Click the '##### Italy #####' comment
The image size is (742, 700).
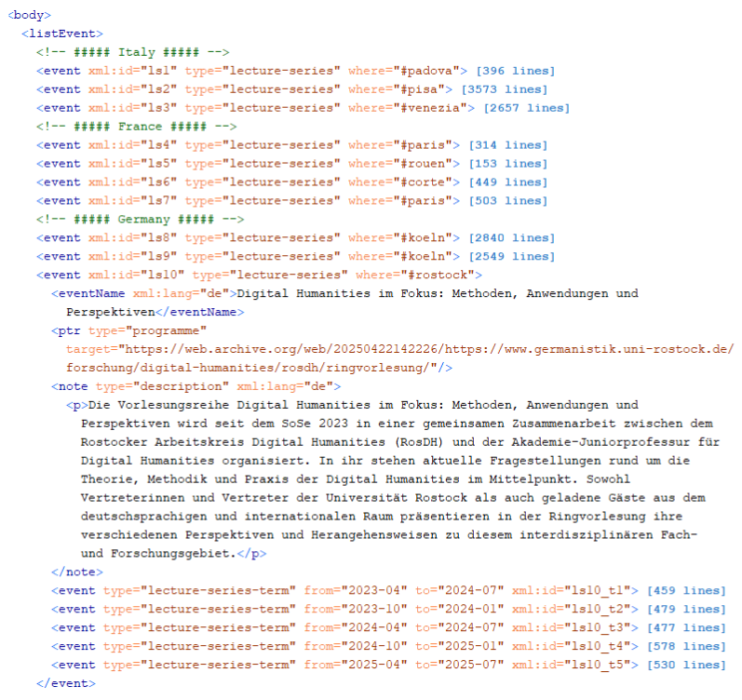pos(133,52)
